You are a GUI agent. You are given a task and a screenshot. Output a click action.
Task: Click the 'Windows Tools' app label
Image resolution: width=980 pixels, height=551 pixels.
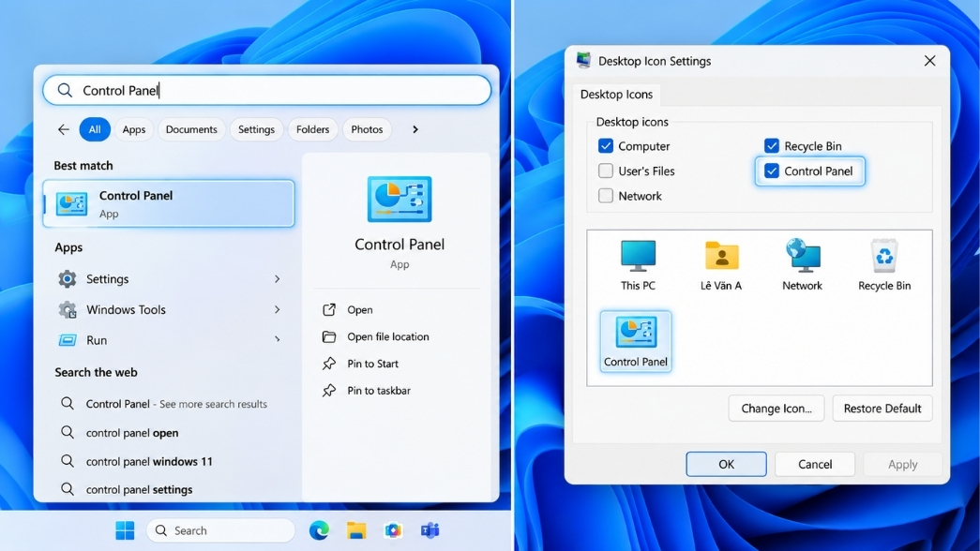coord(126,310)
